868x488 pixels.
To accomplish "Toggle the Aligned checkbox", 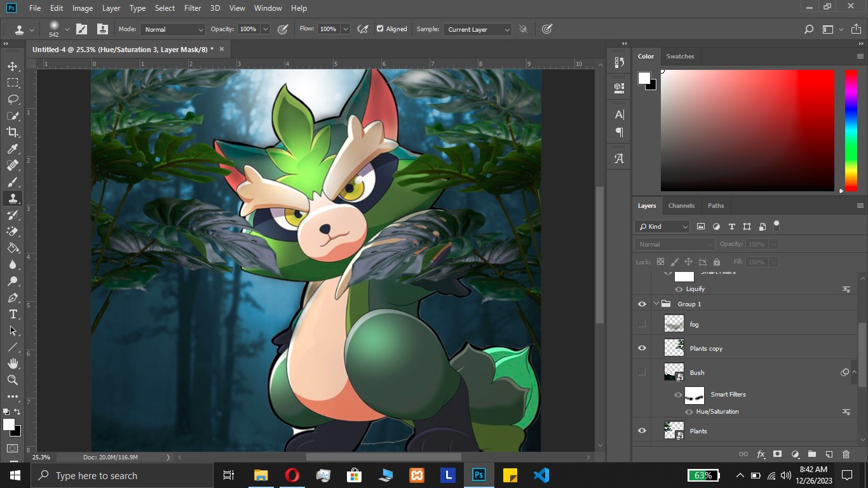I will pyautogui.click(x=380, y=29).
